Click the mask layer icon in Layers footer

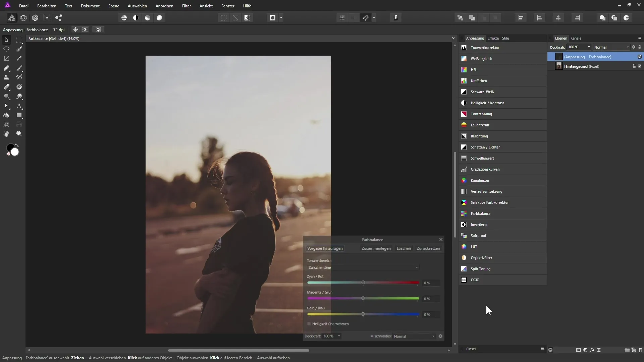[579, 350]
